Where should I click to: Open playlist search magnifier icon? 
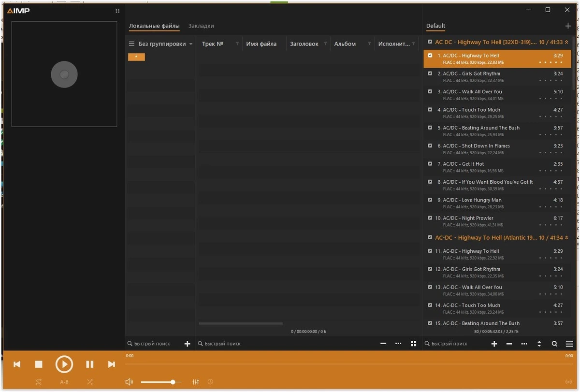point(554,344)
